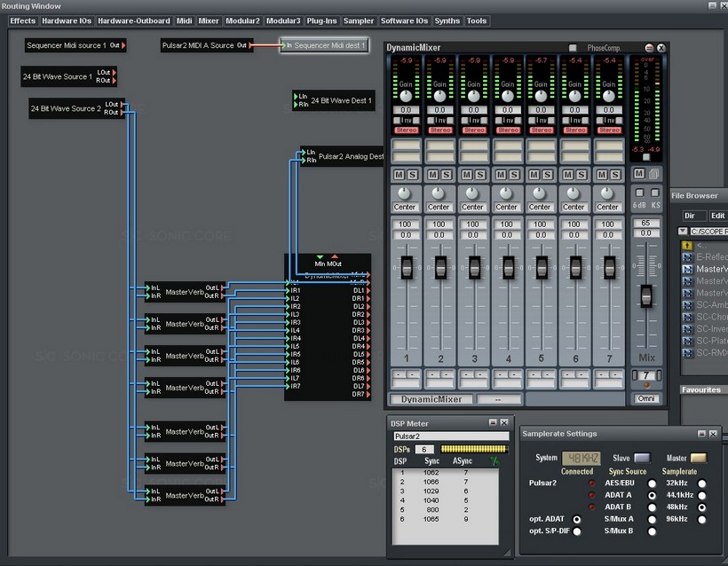Open the File Browser path dropdown arrow
Image resolution: width=728 pixels, height=566 pixels.
[683, 231]
